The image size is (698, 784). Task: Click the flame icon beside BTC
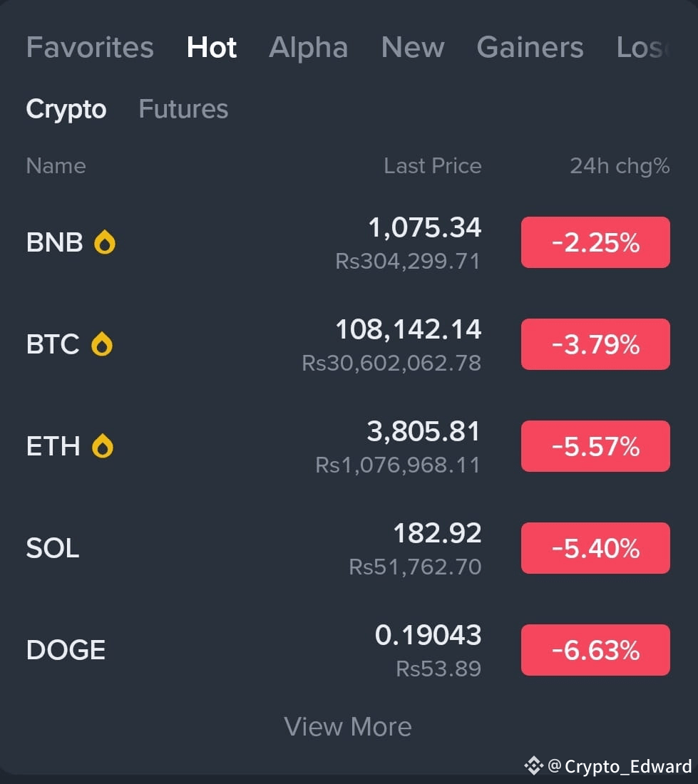pos(101,344)
